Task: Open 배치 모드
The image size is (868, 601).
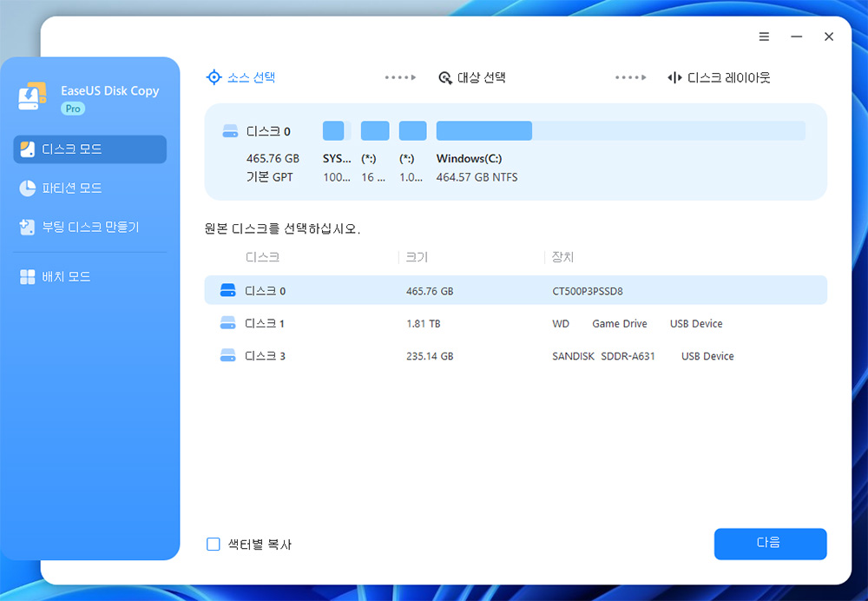Action: point(89,277)
